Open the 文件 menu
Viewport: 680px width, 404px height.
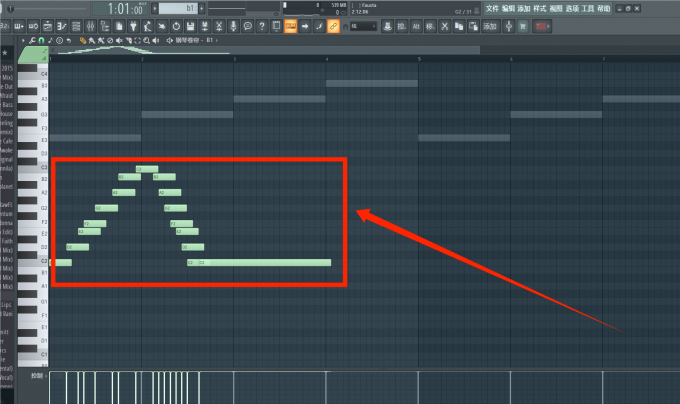click(x=491, y=8)
